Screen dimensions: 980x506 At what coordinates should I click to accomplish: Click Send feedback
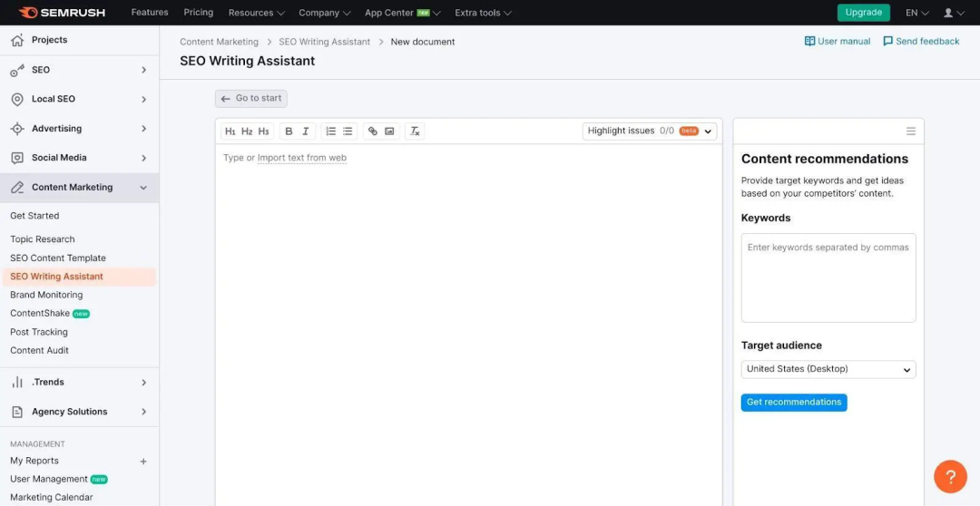point(921,41)
